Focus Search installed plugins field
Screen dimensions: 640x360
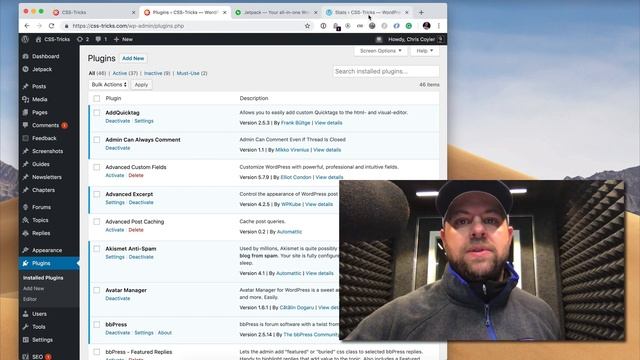click(x=386, y=71)
